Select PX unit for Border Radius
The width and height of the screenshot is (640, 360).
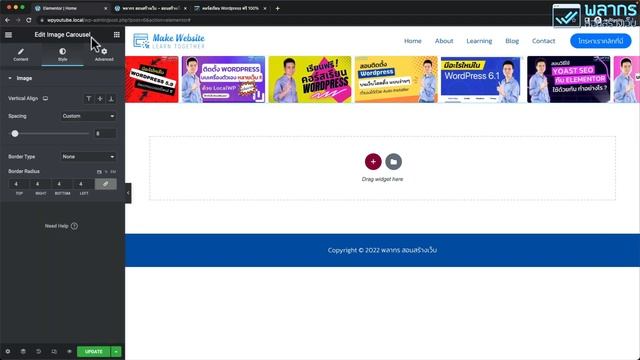click(x=99, y=172)
